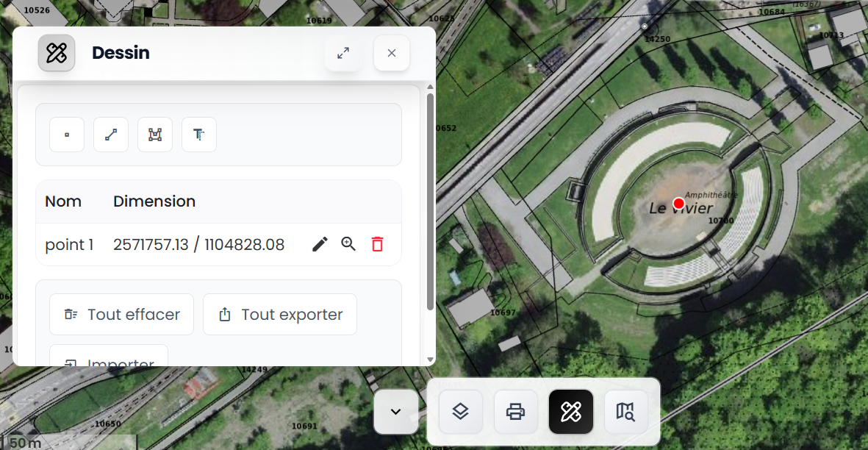Click the scroll down arrow in panel
The width and height of the screenshot is (868, 450).
(430, 360)
